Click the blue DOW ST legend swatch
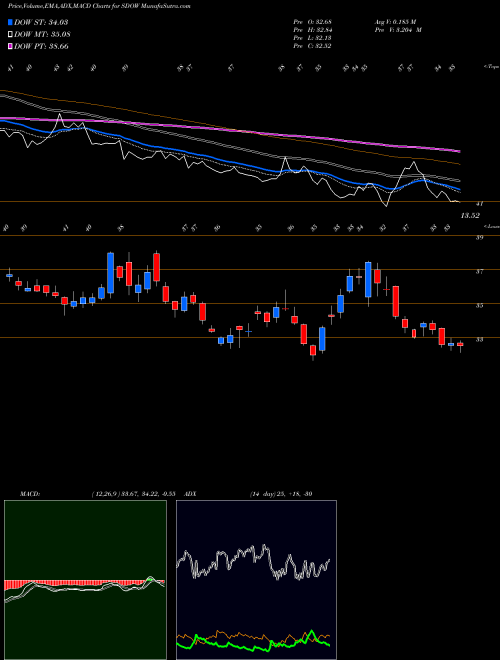500x660 pixels. point(10,22)
